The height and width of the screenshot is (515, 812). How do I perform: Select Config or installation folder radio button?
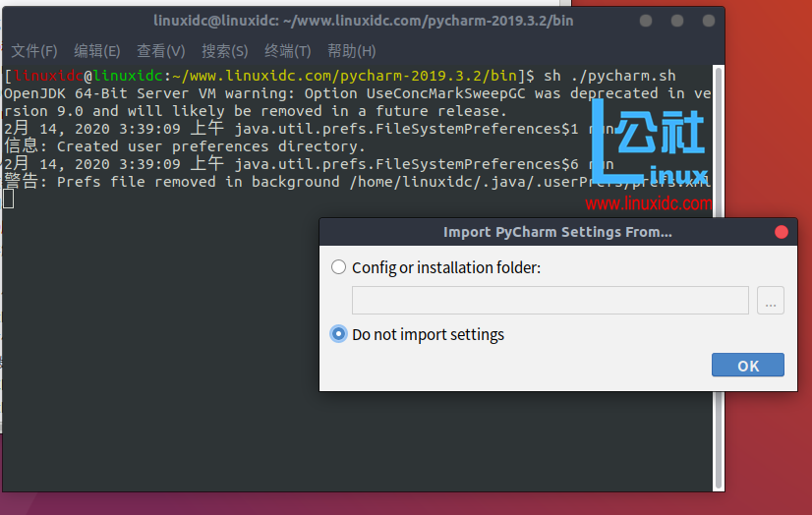tap(339, 267)
